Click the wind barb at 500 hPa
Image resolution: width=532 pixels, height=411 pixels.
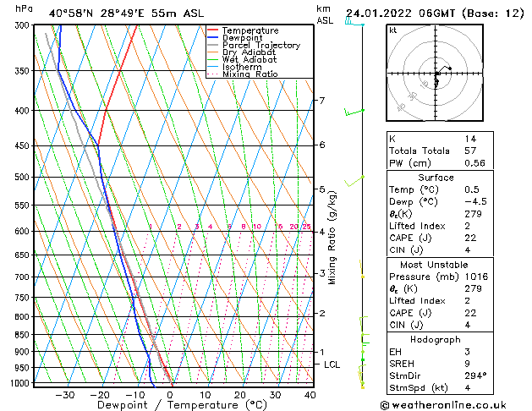coord(355,178)
